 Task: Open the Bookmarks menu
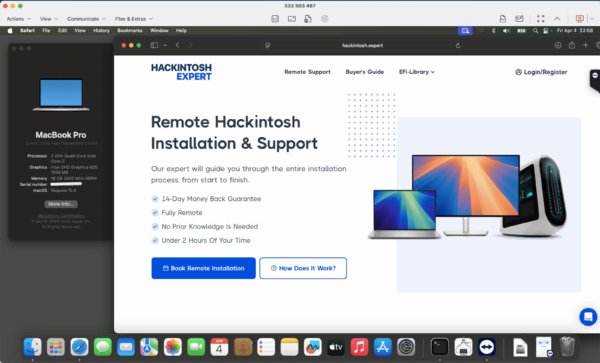click(130, 31)
